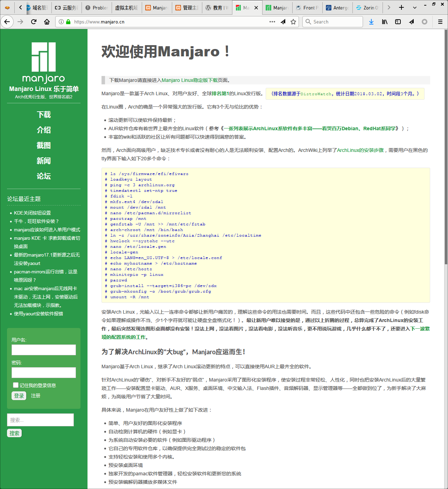The image size is (448, 489).
Task: Reload the current page
Action: pos(34,22)
